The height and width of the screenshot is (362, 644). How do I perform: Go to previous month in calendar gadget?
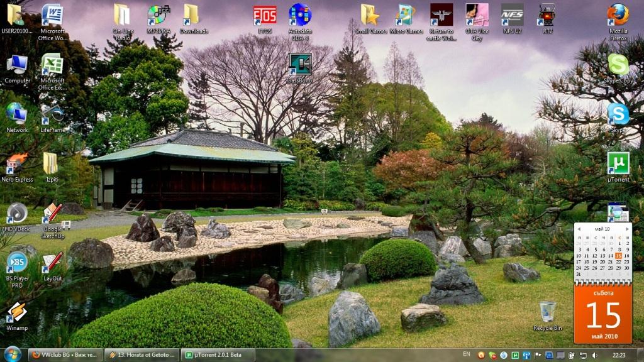[579, 229]
